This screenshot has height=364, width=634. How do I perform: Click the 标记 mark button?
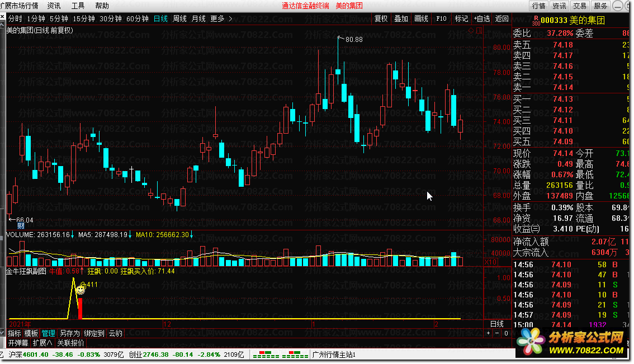point(461,18)
